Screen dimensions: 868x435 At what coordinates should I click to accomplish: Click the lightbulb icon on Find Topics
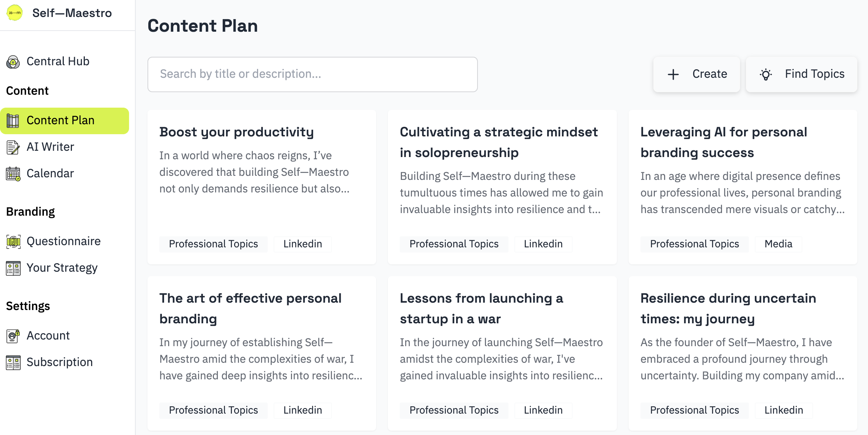tap(766, 74)
